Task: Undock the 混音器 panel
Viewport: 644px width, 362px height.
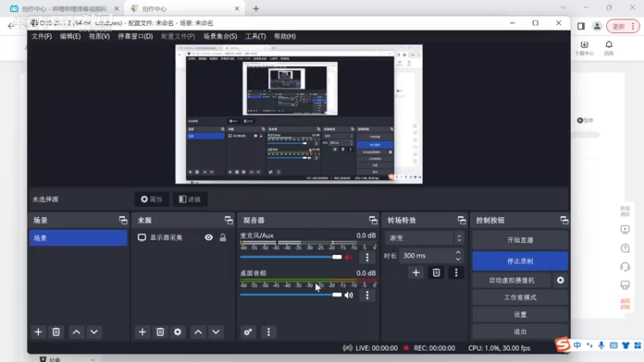Action: 373,220
